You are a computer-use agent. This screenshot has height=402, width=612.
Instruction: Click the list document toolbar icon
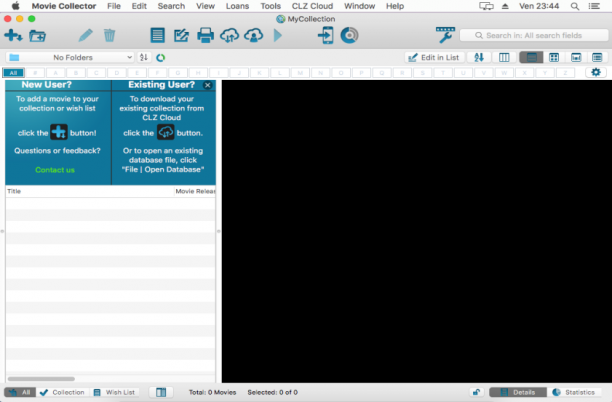pos(157,36)
